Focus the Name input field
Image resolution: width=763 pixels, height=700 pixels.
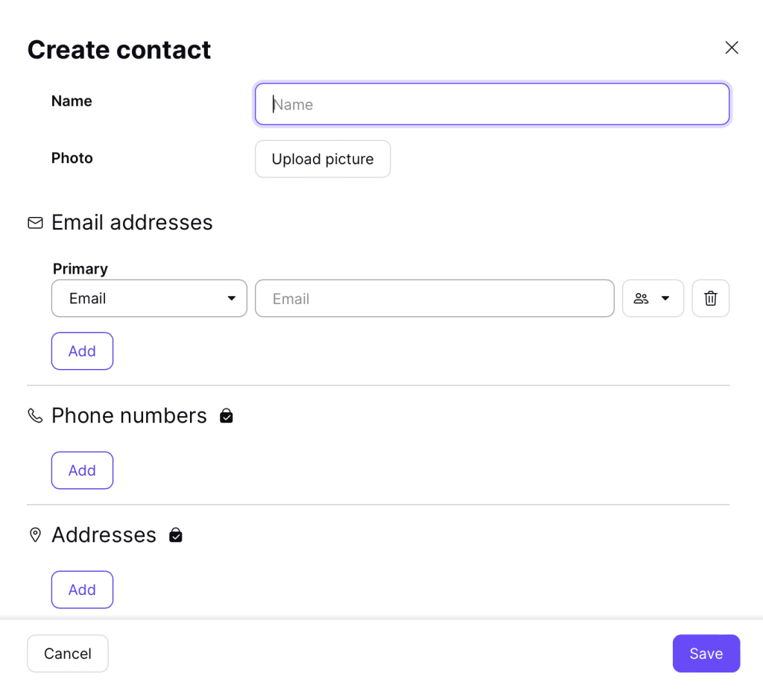pos(492,104)
